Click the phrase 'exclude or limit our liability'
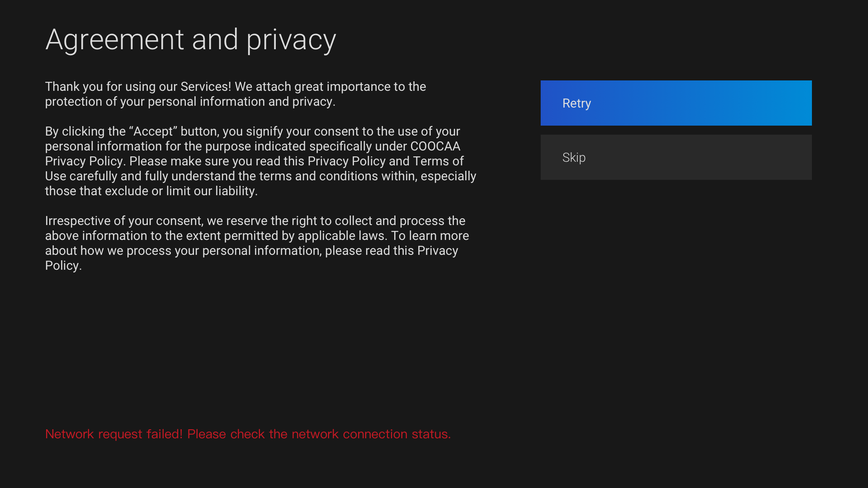The image size is (868, 488). [x=181, y=191]
